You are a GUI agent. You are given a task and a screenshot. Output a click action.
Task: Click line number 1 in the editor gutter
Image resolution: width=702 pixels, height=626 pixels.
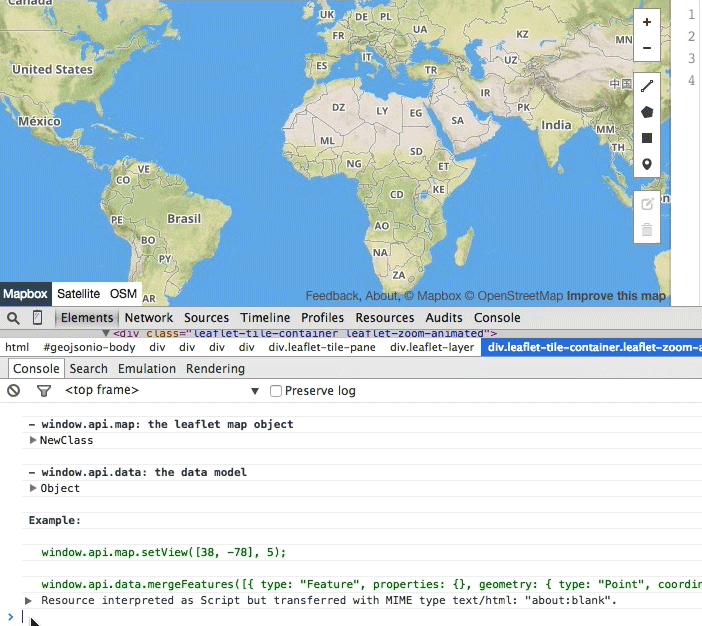pyautogui.click(x=691, y=14)
